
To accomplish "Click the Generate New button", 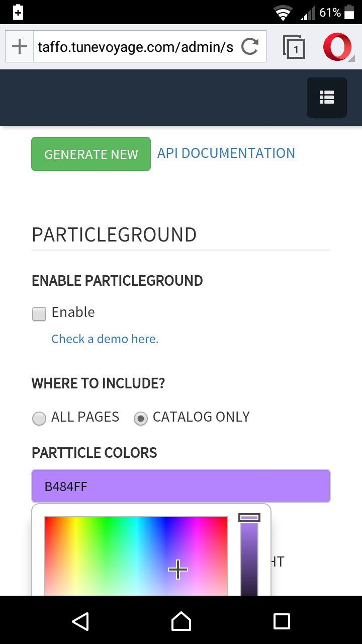I will point(91,154).
